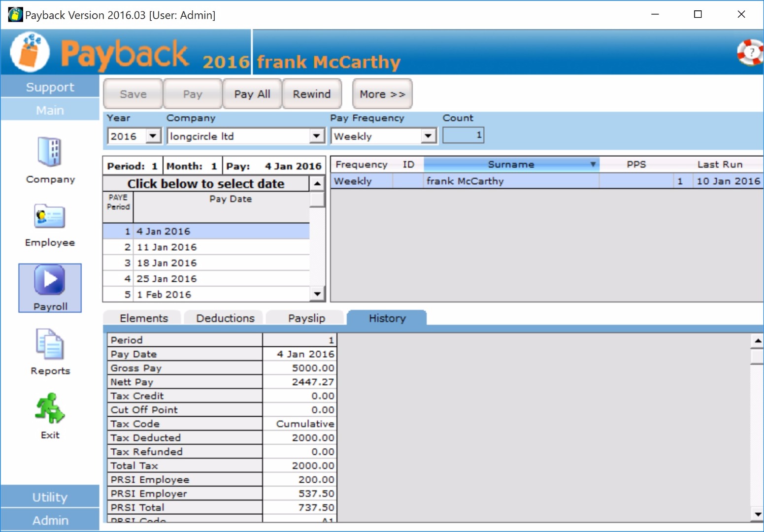Open the Employee section icon
The width and height of the screenshot is (764, 532).
pos(50,217)
